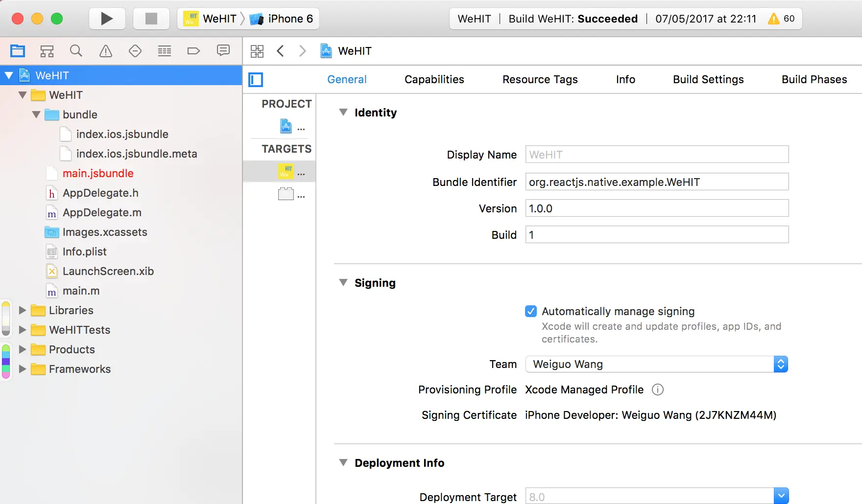Click the WeHIT project jump bar item
862x504 pixels.
[x=346, y=51]
